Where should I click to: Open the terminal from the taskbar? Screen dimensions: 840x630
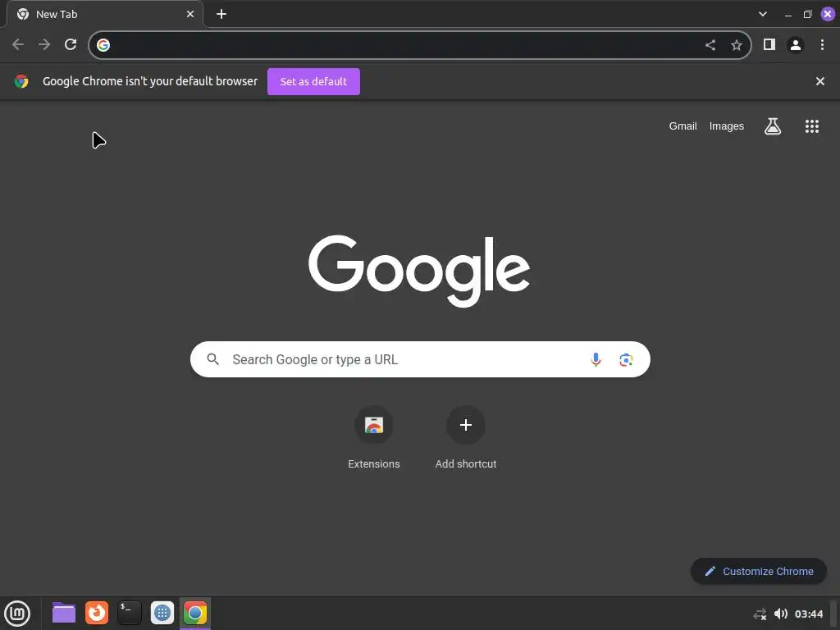pyautogui.click(x=129, y=613)
